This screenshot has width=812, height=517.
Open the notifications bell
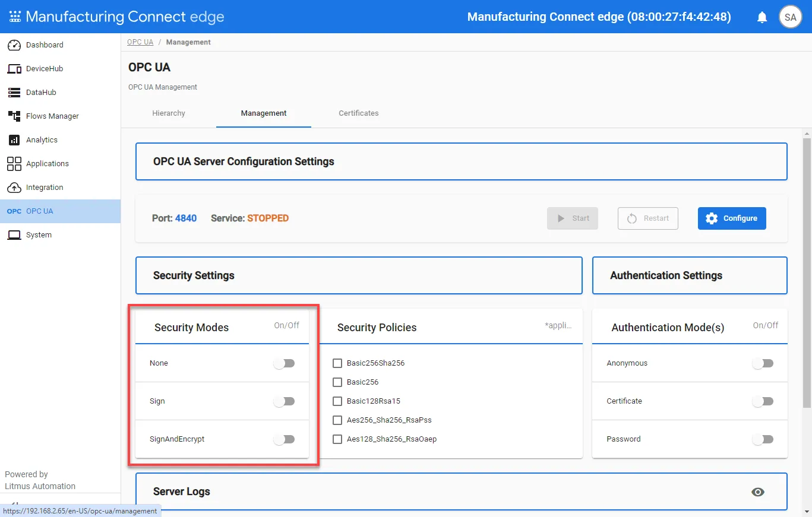tap(762, 17)
